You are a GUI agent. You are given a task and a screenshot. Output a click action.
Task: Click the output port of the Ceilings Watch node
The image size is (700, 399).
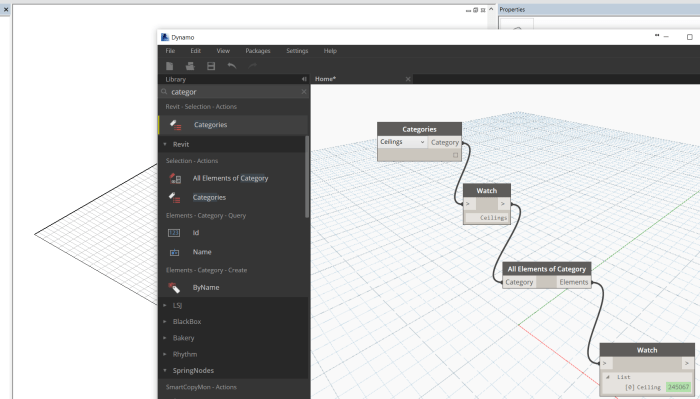[504, 204]
